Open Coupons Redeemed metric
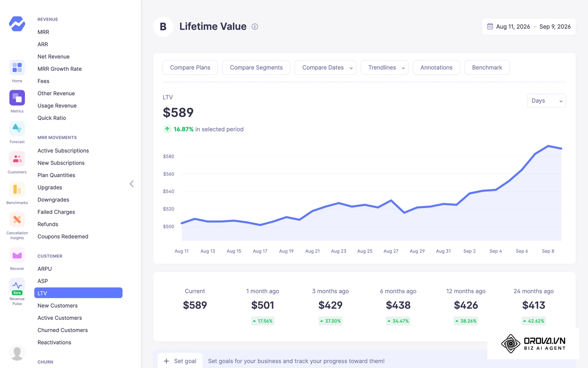The height and width of the screenshot is (368, 588). click(63, 237)
